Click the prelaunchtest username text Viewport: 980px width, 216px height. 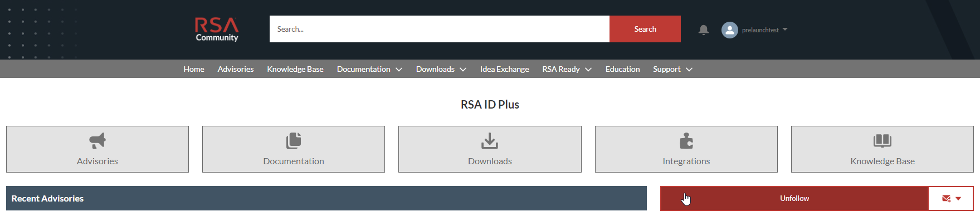tap(760, 30)
